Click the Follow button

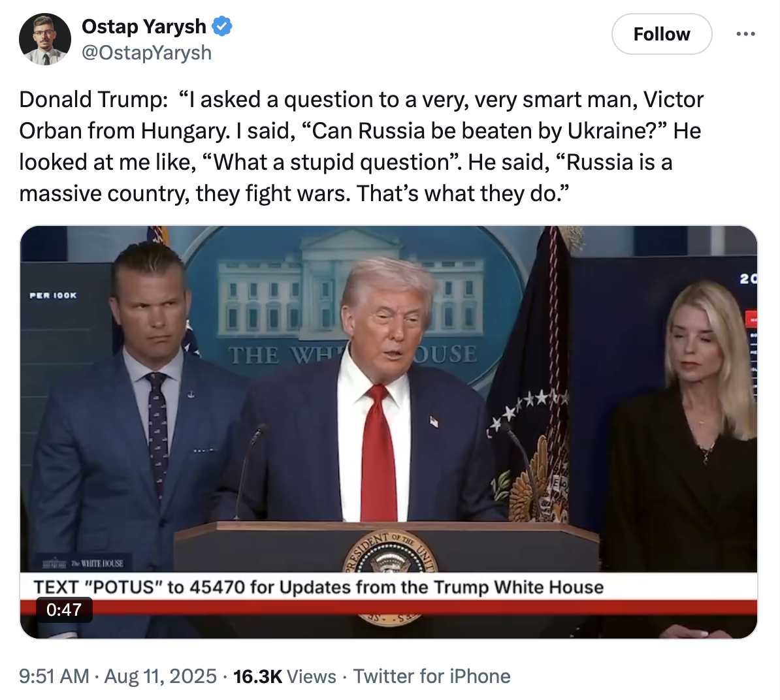pos(661,34)
